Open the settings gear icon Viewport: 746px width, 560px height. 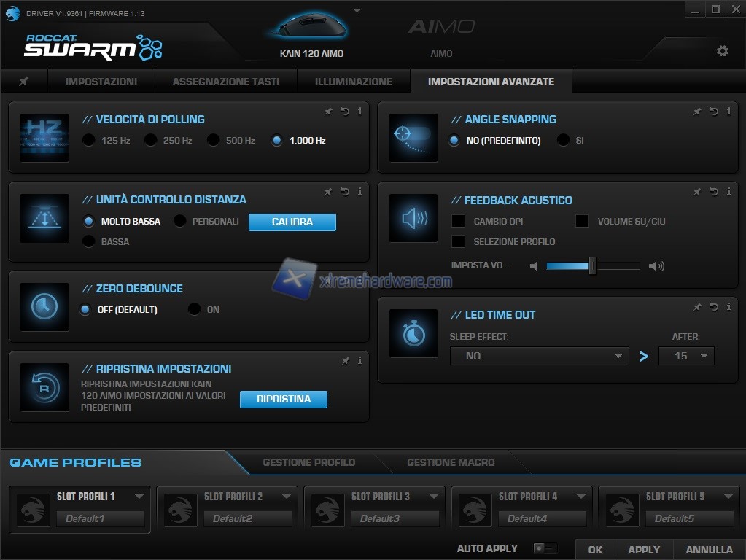coord(722,51)
